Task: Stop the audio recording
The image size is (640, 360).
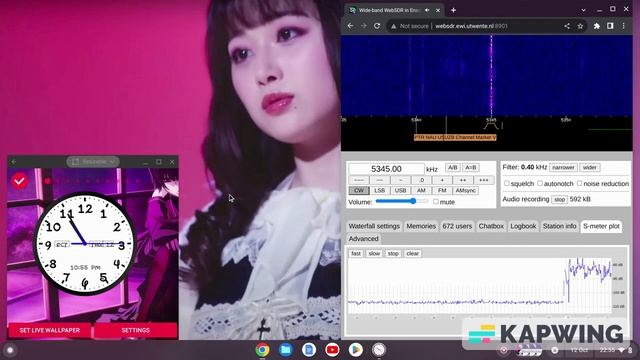Action: 559,200
